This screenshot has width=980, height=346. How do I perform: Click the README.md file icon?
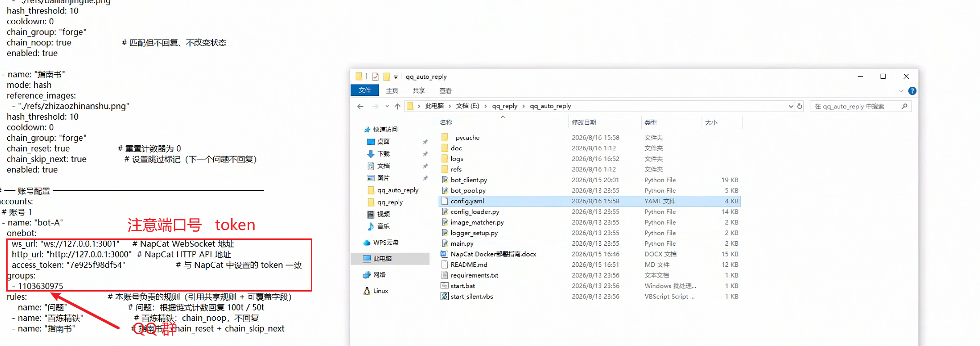(445, 265)
